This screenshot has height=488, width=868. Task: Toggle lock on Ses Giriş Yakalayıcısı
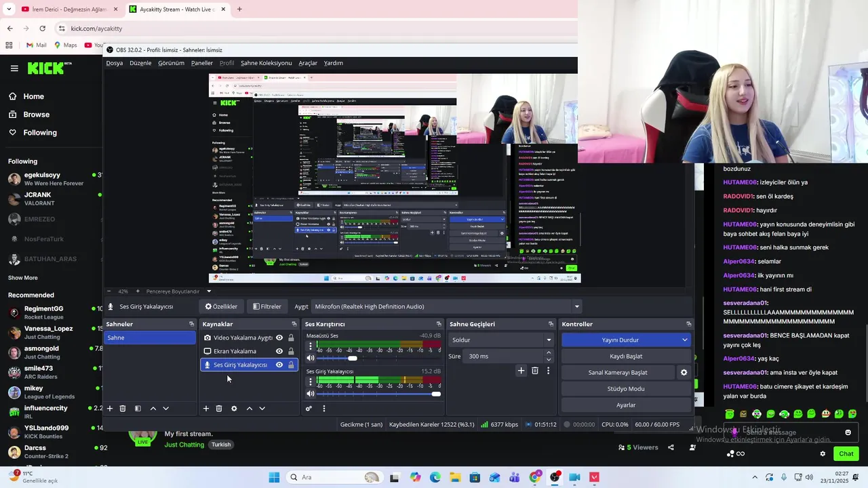291,365
